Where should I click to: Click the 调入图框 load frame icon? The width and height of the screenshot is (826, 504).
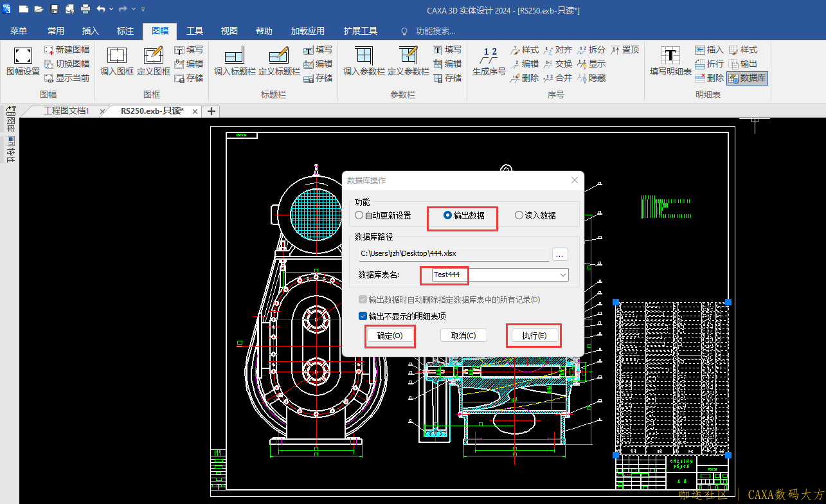pos(116,57)
